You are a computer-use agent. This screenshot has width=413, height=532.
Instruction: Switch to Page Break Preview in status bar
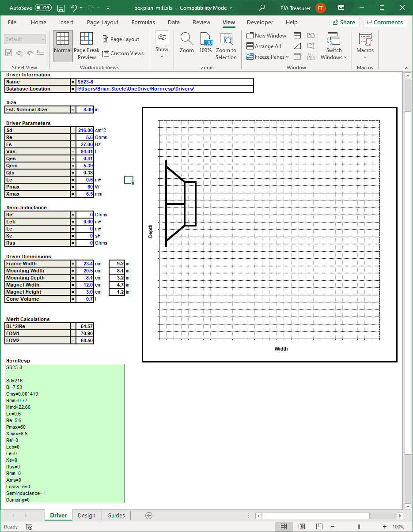(319, 527)
